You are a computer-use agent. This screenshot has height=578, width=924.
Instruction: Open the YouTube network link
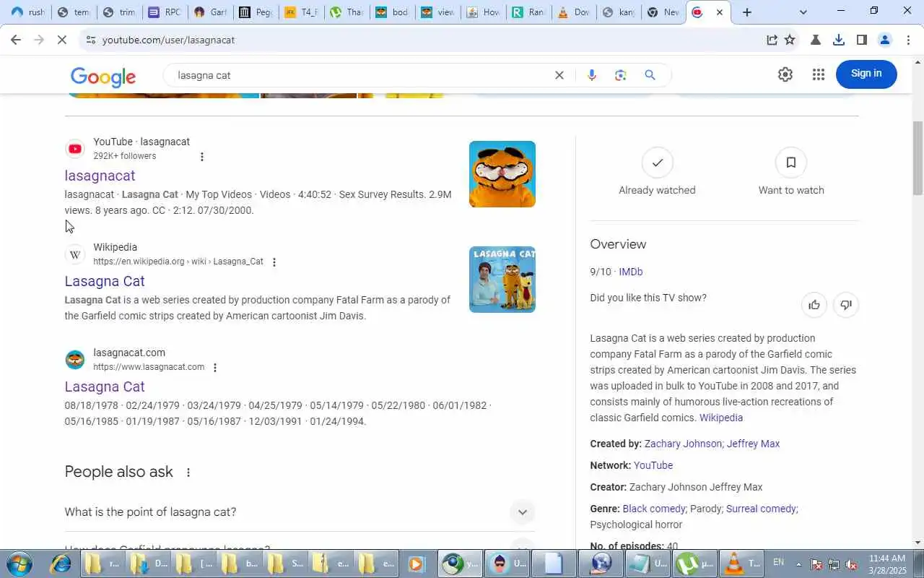click(653, 465)
